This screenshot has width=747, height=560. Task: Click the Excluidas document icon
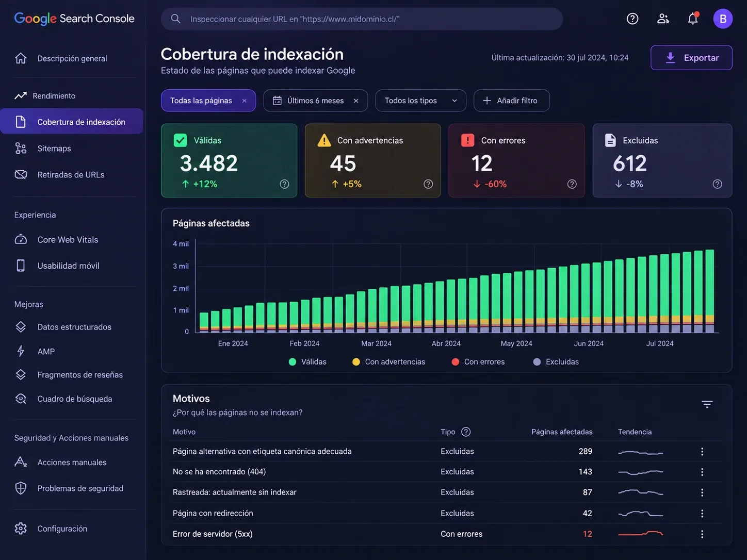point(610,140)
